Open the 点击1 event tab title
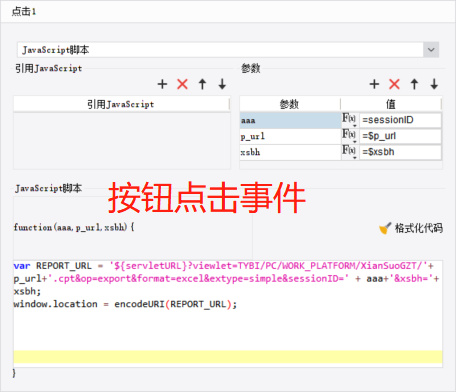The image size is (456, 392). coord(24,12)
